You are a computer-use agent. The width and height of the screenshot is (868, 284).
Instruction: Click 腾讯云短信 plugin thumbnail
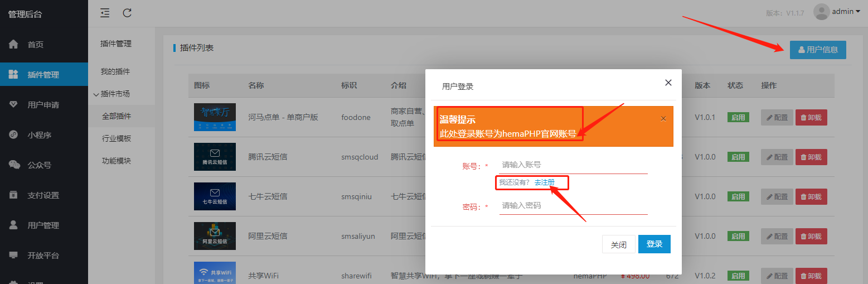pos(215,157)
